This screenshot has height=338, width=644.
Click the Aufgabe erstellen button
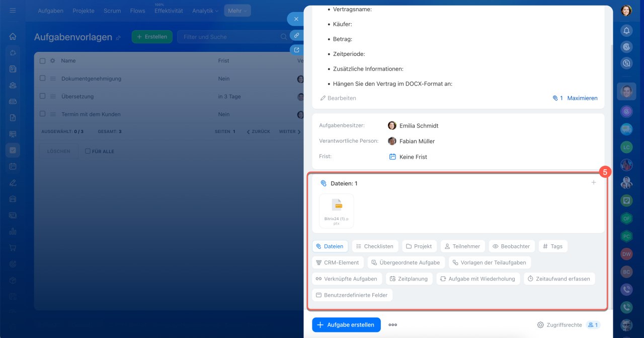pos(346,325)
